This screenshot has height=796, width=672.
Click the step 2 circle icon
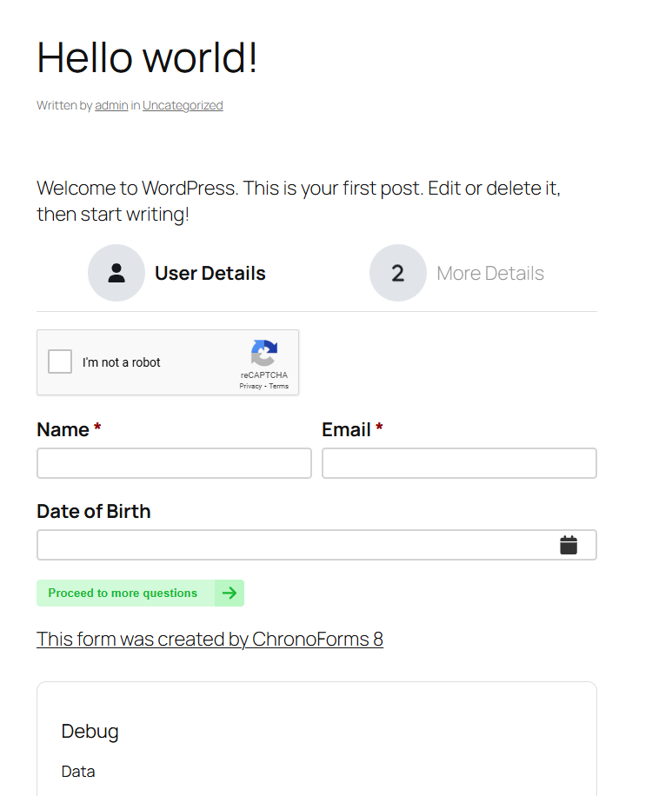click(397, 273)
